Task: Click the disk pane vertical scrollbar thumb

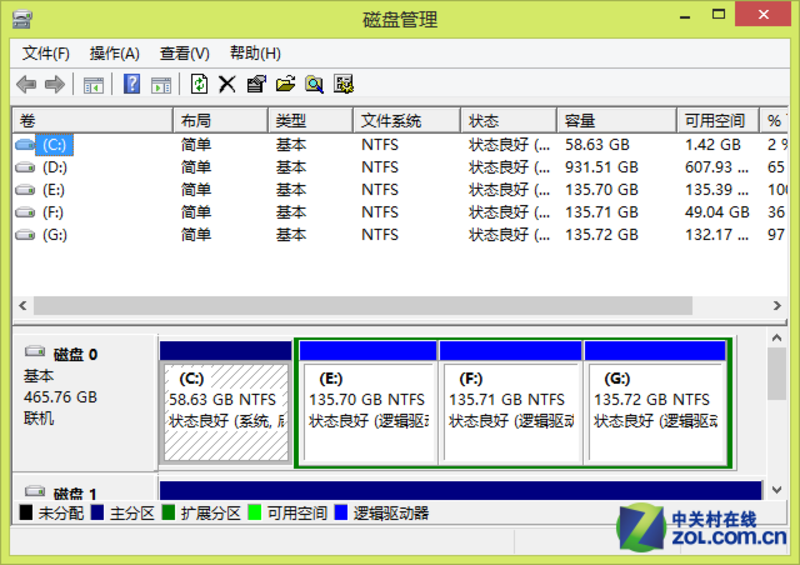Action: pos(777,374)
